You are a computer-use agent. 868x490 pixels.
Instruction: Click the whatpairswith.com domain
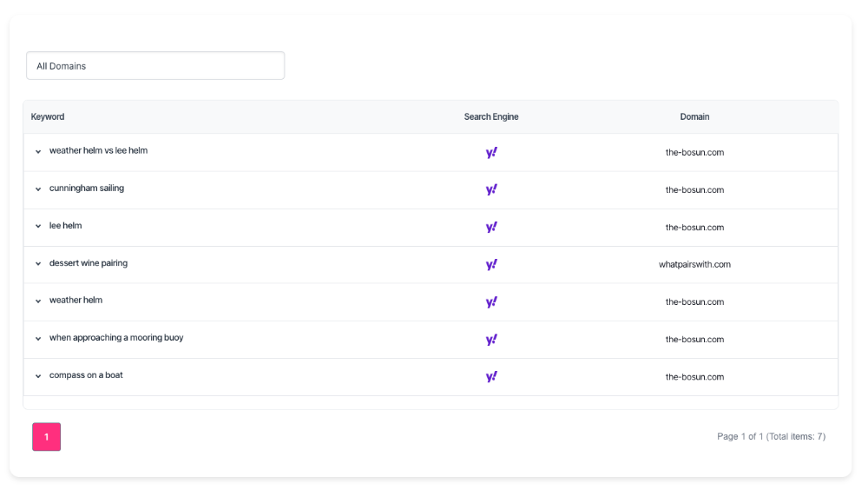pyautogui.click(x=694, y=264)
